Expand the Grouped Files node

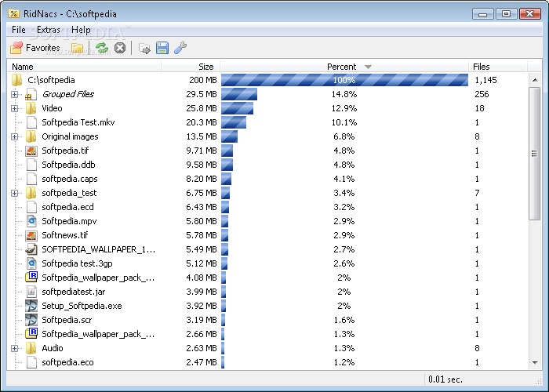tap(14, 95)
